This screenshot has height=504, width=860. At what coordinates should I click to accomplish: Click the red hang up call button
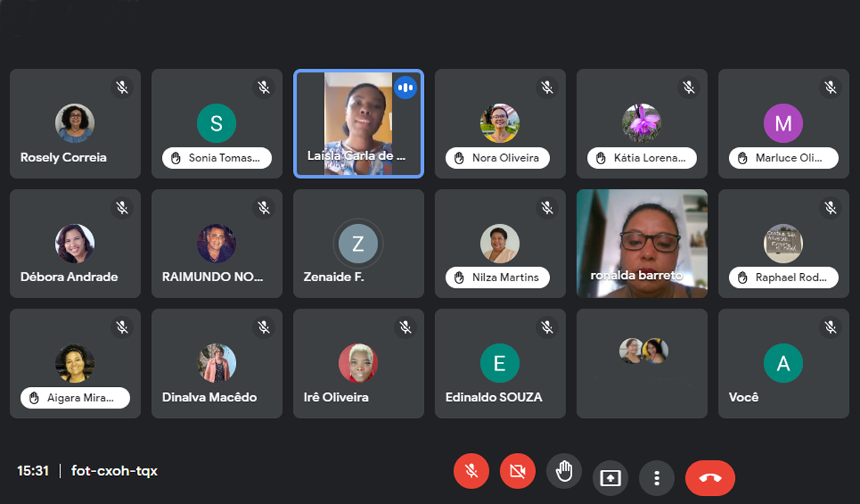coord(710,478)
